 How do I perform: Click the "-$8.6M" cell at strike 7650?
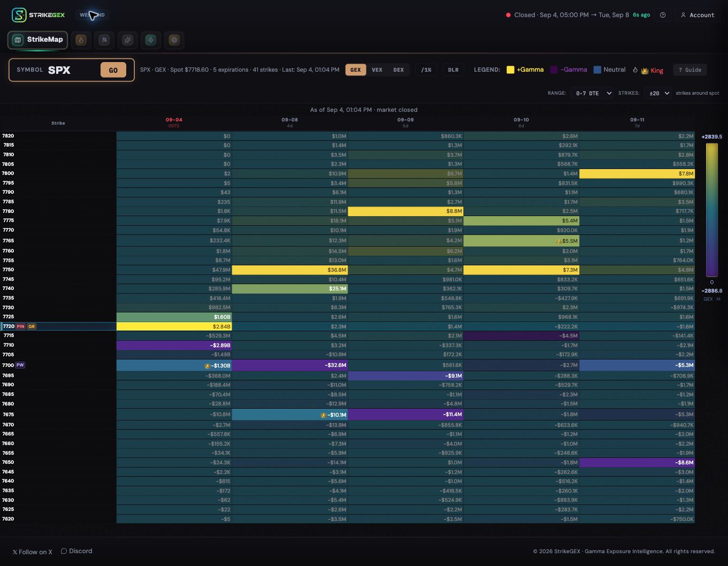(x=637, y=463)
